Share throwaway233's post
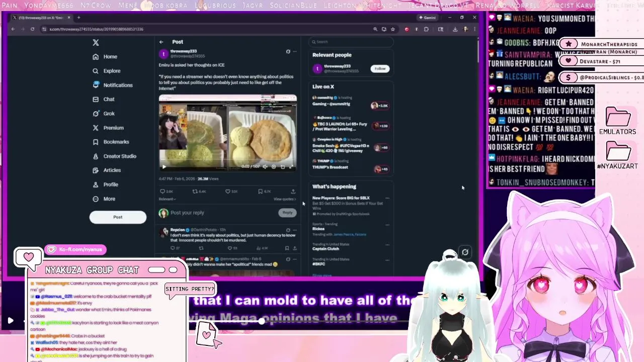644x362 pixels. tap(293, 192)
